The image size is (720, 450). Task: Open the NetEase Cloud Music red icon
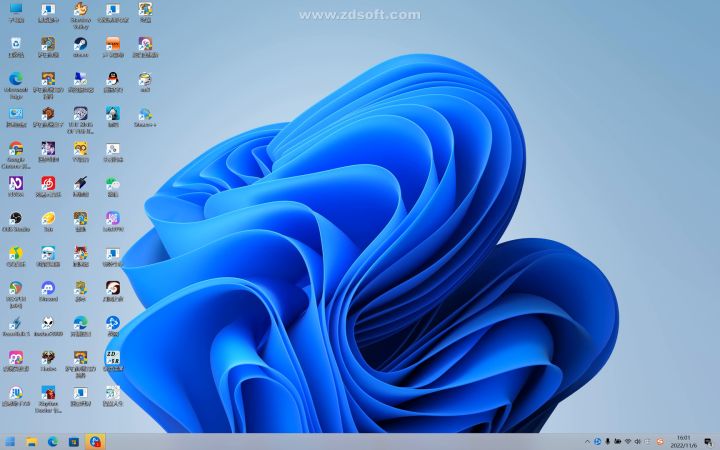coord(48,187)
